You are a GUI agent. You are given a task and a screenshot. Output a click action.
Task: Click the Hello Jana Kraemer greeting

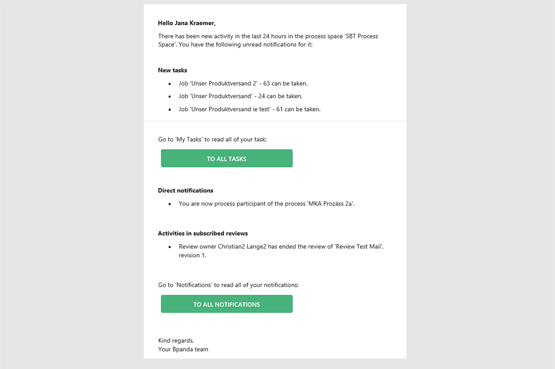point(187,23)
